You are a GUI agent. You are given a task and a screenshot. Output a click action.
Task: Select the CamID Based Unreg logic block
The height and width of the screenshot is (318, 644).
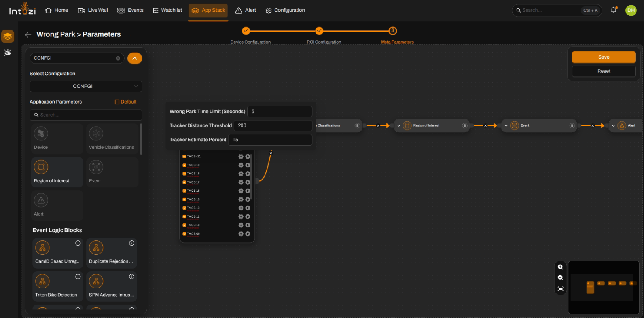point(58,253)
